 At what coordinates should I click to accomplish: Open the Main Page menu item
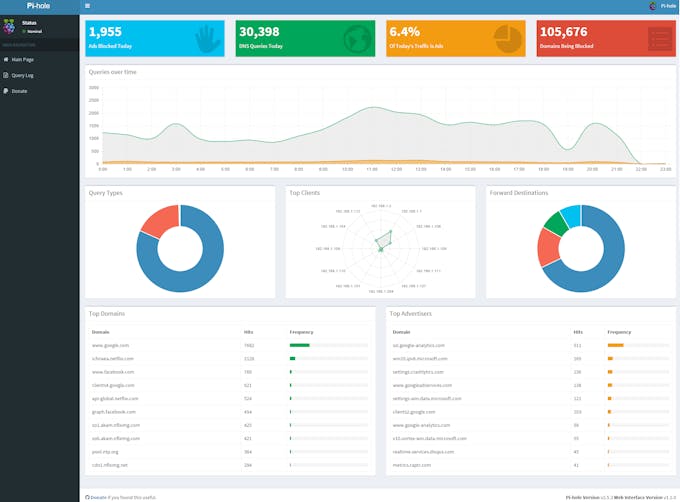click(39, 59)
